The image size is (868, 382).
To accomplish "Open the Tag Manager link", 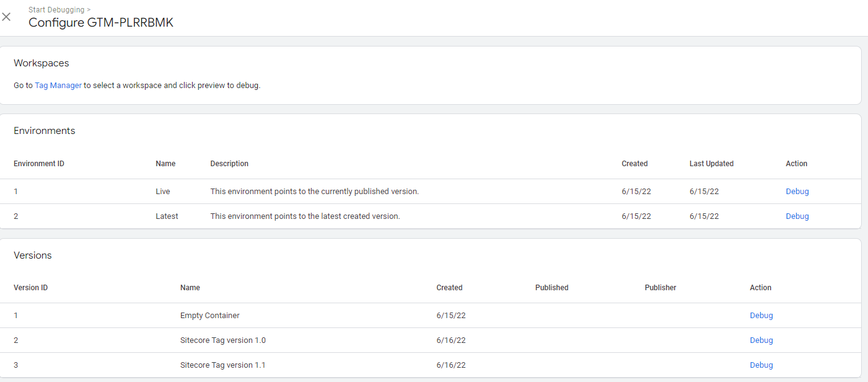I will tap(58, 86).
